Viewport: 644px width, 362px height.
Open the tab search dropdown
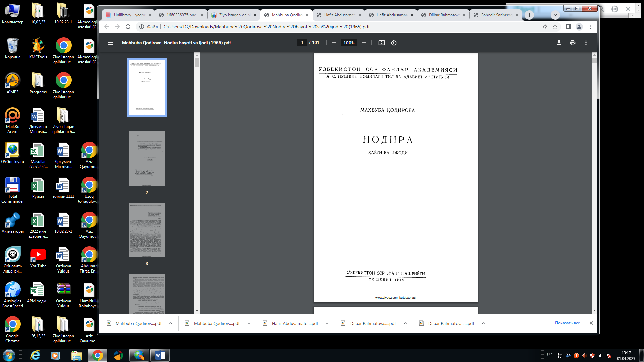coord(555,15)
